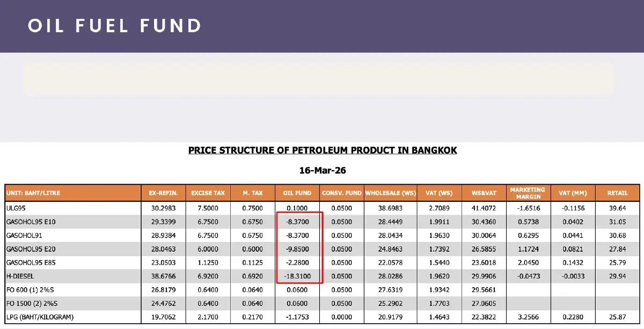Click the OIL FUEL FUND page title
This screenshot has width=644, height=329.
(x=114, y=26)
